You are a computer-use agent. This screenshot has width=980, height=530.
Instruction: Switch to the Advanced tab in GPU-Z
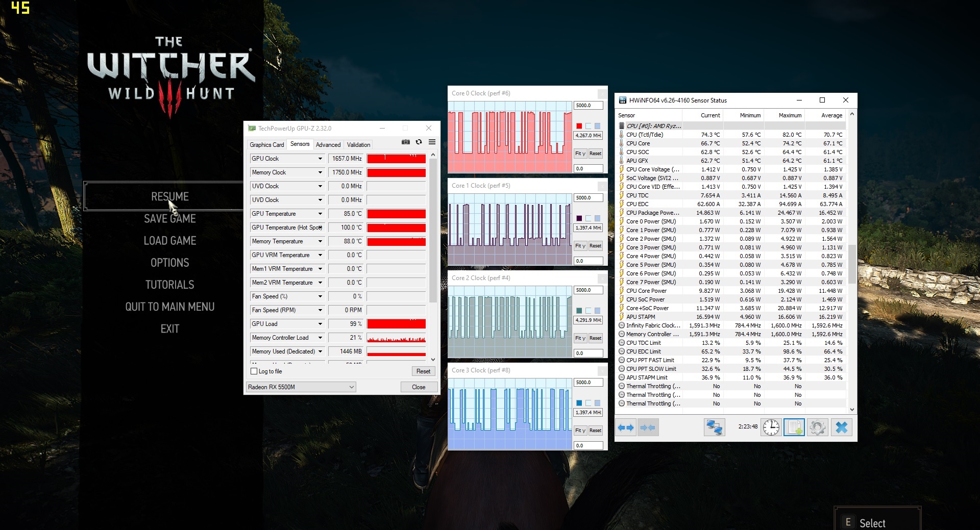[x=328, y=145]
